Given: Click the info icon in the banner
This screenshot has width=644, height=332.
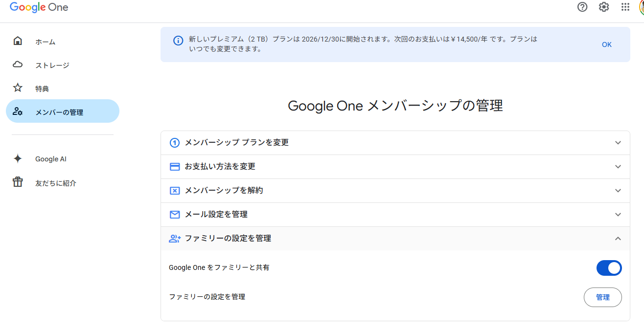Looking at the screenshot, I should 179,41.
